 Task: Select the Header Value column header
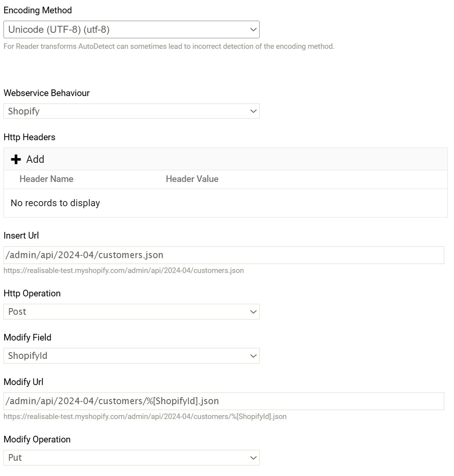click(192, 179)
